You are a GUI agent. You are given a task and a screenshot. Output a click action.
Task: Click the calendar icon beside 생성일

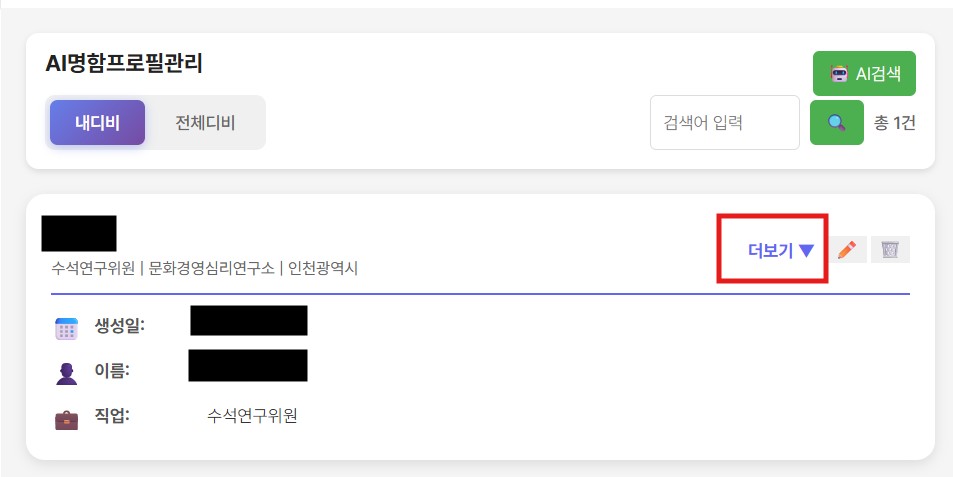pos(66,328)
